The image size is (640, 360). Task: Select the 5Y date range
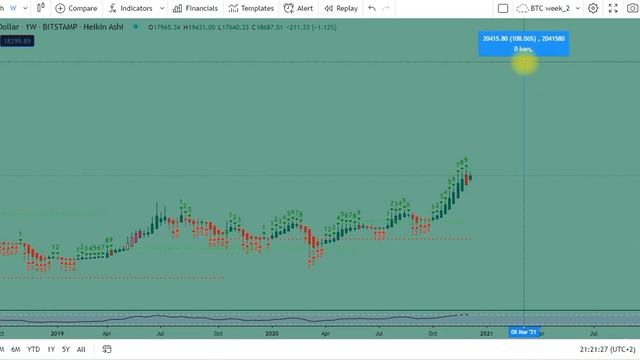click(66, 349)
